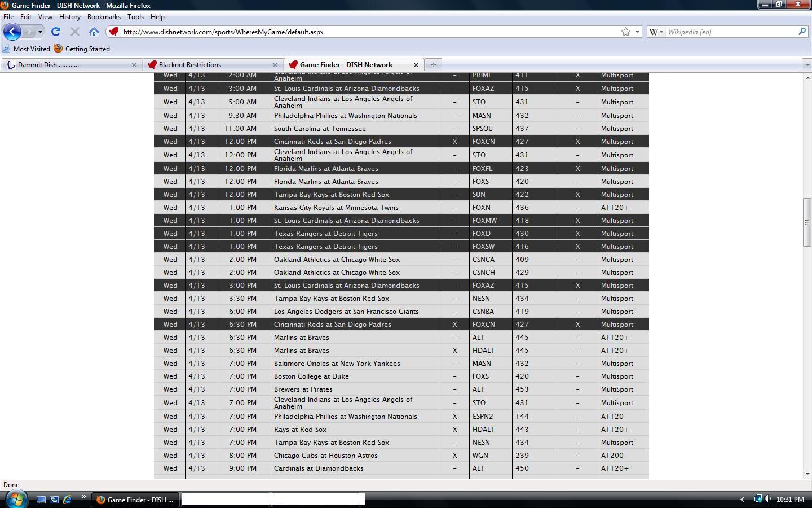
Task: Click the vertical scrollbar thumb
Action: pyautogui.click(x=807, y=222)
